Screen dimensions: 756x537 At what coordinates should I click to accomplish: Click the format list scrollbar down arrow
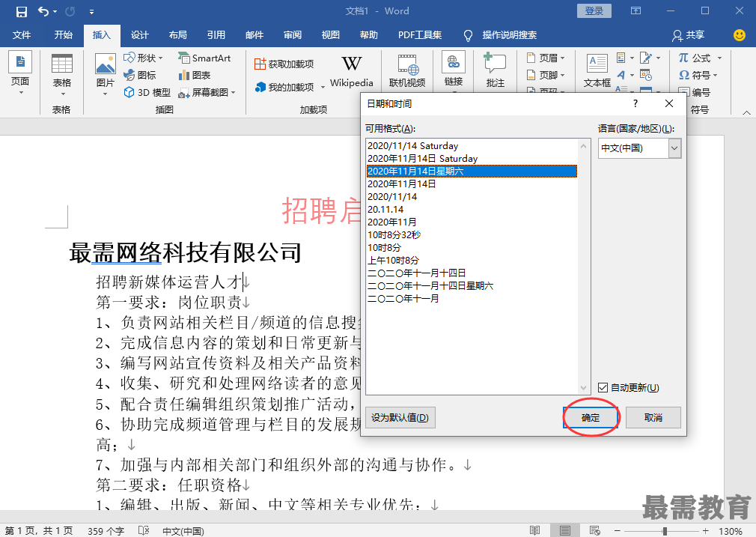(x=583, y=388)
